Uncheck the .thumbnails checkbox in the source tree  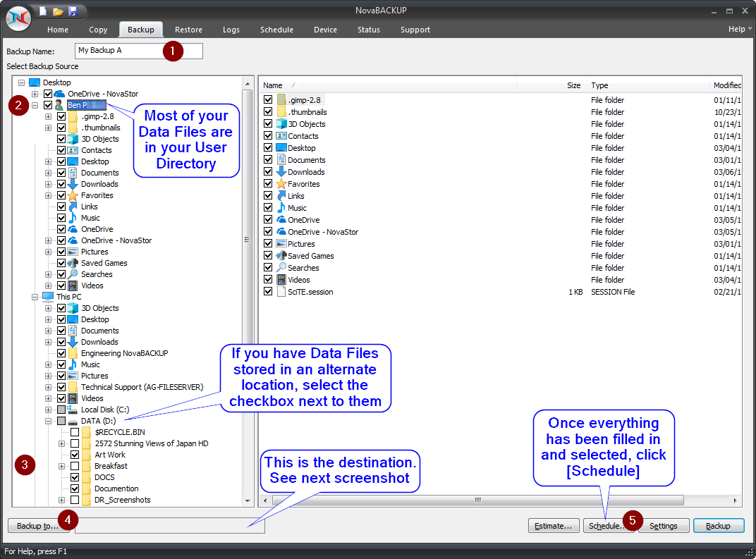(x=61, y=128)
